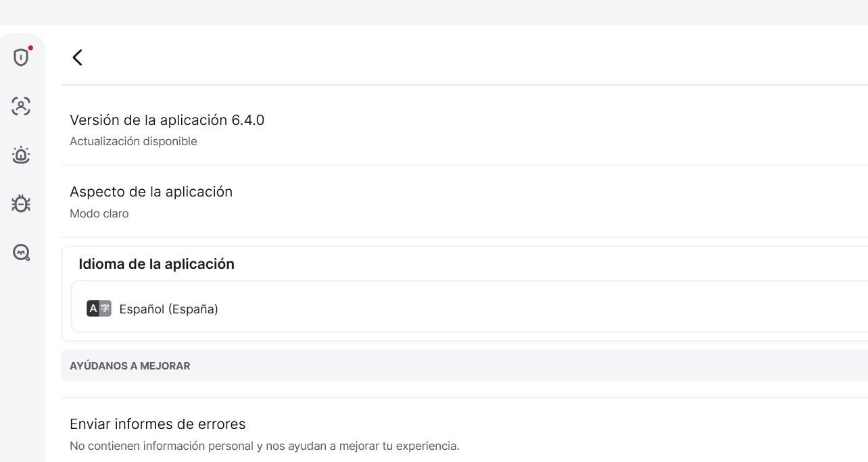Image resolution: width=868 pixels, height=462 pixels.
Task: Click the translate icon beside Español
Action: [99, 309]
